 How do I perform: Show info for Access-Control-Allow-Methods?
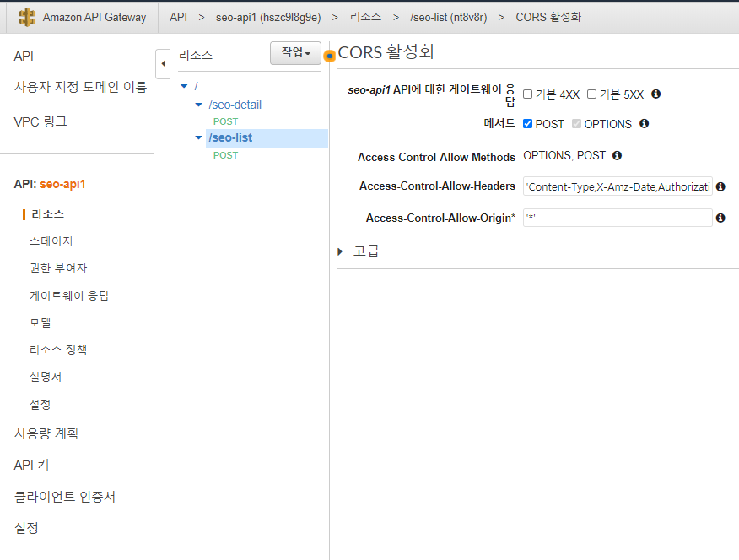click(x=617, y=155)
